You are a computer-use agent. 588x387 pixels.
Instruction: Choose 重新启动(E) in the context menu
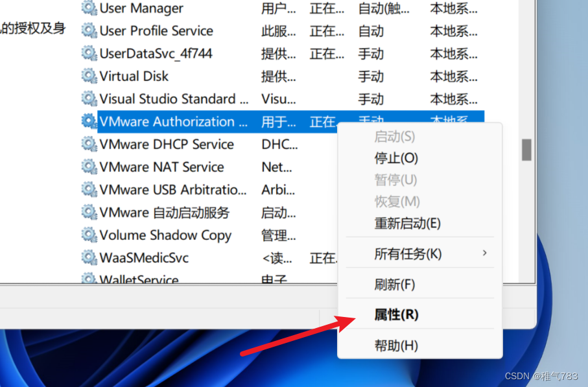pyautogui.click(x=407, y=224)
